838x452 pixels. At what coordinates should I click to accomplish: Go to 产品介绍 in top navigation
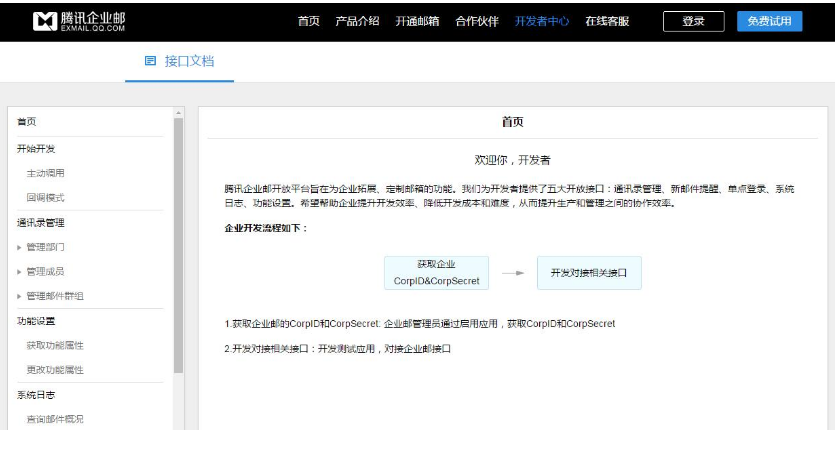[x=357, y=21]
